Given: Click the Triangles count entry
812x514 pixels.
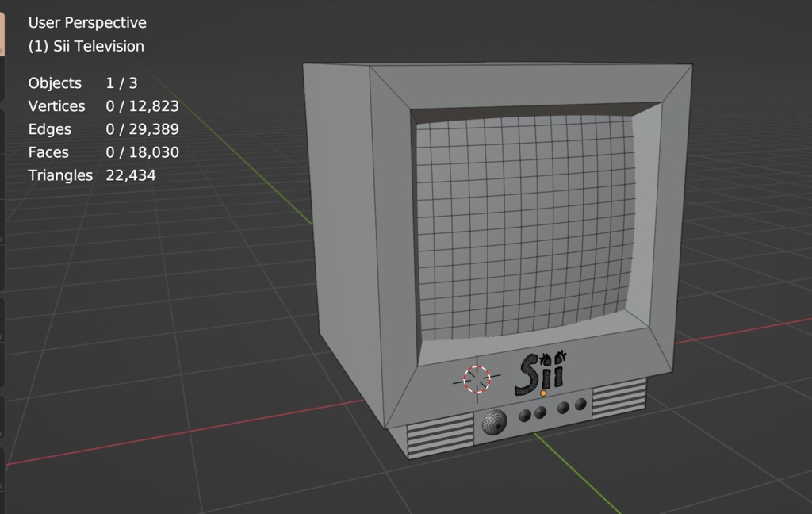Looking at the screenshot, I should click(103, 175).
